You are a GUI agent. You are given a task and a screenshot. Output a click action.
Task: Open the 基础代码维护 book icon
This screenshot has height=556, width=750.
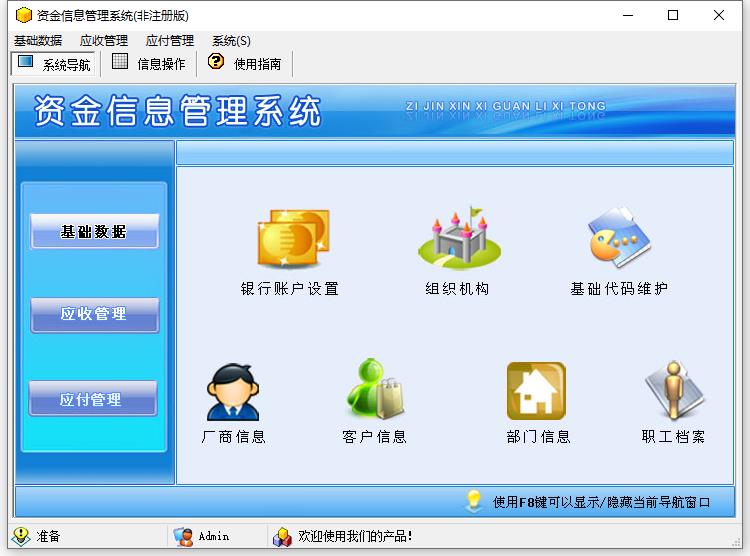(619, 237)
